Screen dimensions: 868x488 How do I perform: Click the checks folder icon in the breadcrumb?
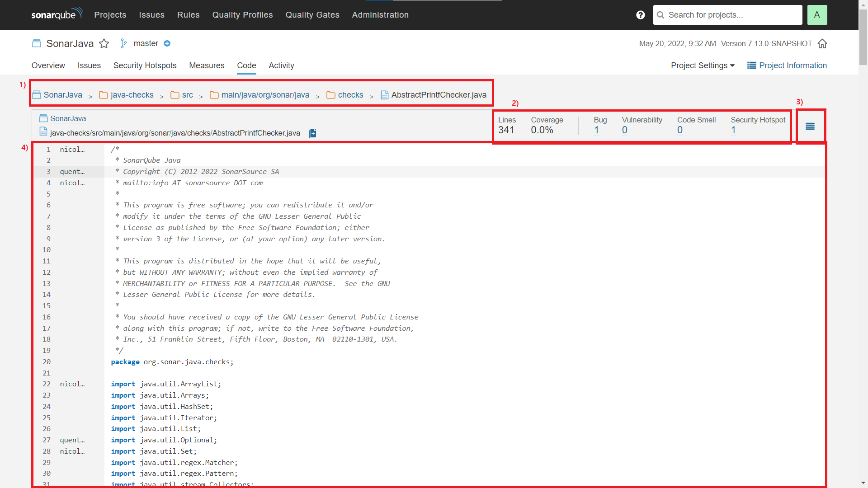coord(331,95)
